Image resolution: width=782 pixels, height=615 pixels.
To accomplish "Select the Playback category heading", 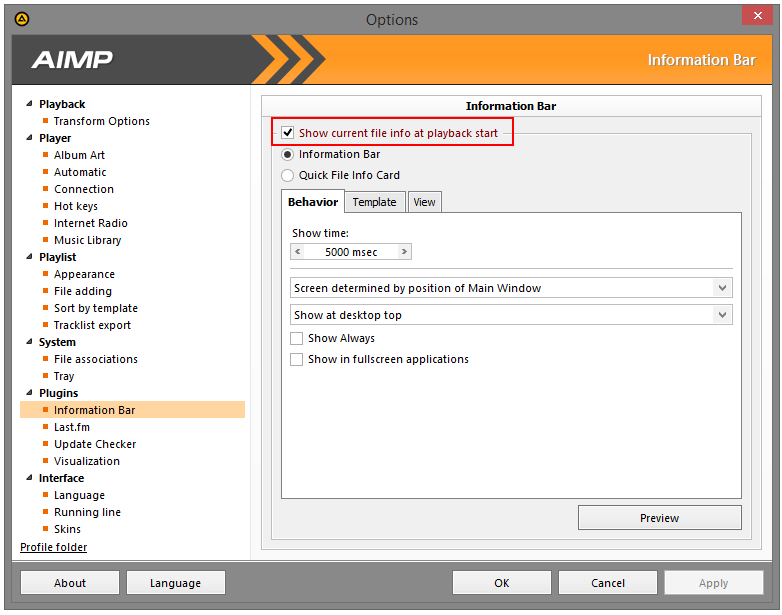I will point(62,104).
